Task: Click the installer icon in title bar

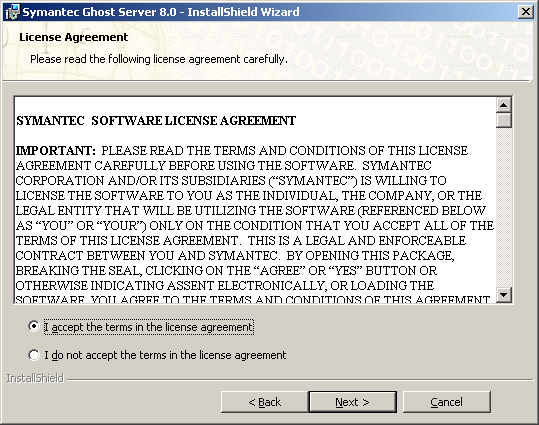Action: (12, 12)
